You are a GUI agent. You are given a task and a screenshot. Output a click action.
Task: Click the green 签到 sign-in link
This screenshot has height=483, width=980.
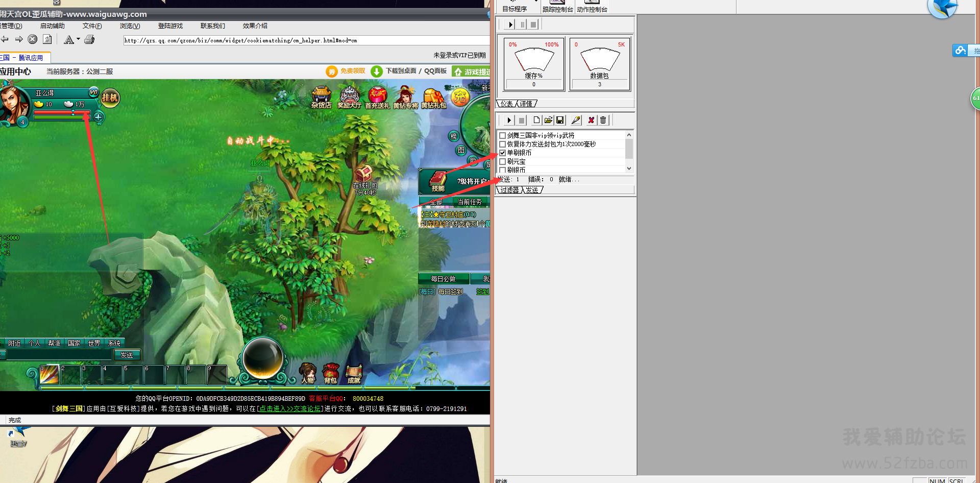[x=482, y=292]
